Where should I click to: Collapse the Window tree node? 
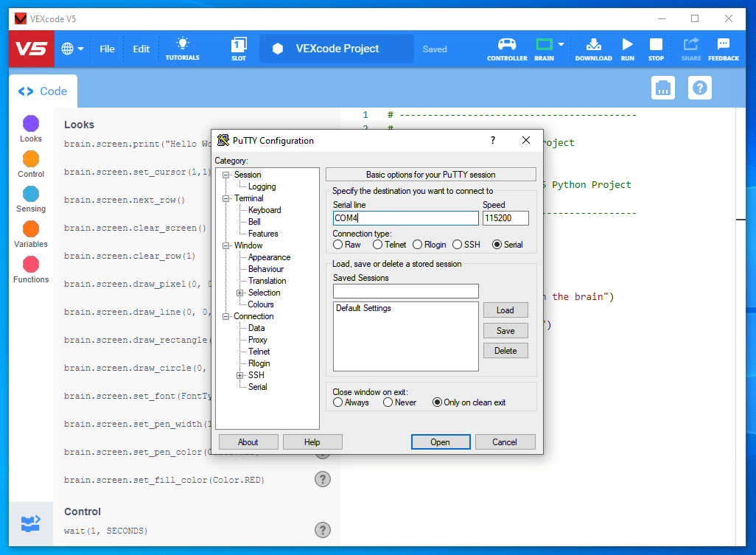225,246
